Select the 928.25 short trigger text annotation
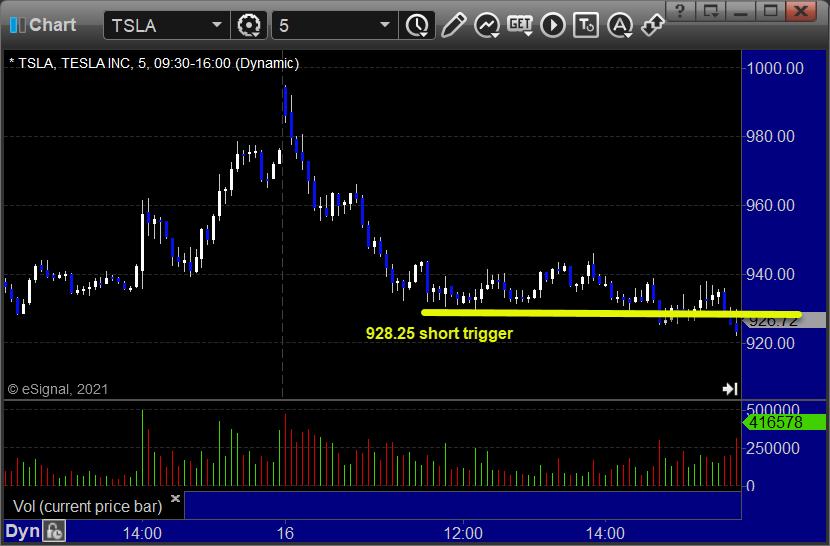Screen dimensions: 830x546 coord(439,333)
